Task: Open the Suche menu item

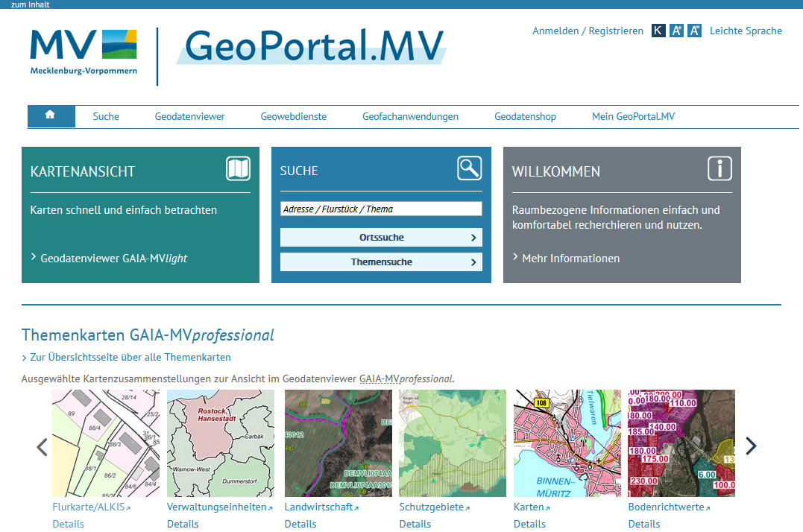Action: pos(106,117)
